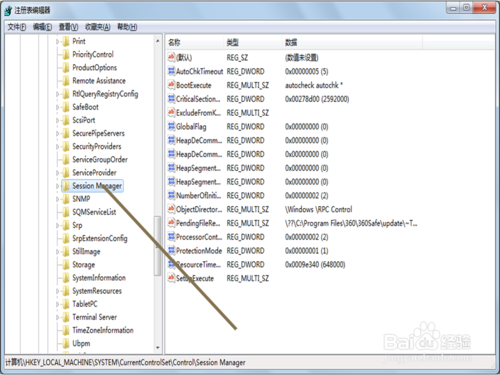Click the folder icon beside SecurityProviders
Screen dimensions: 500x375
tap(66, 146)
